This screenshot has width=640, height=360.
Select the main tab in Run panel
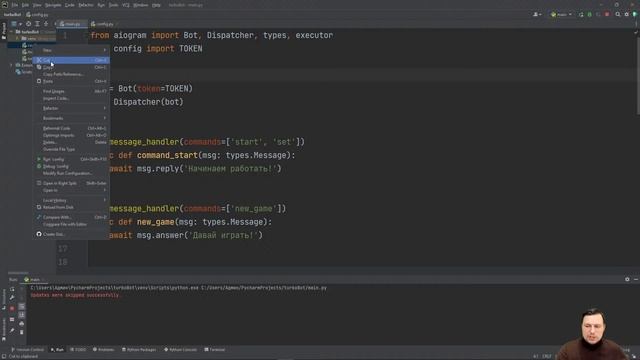[x=34, y=280]
